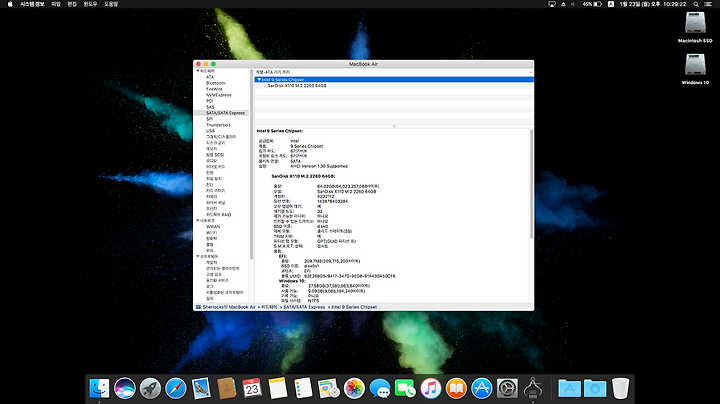Select Bluetooth in sidebar

point(216,83)
